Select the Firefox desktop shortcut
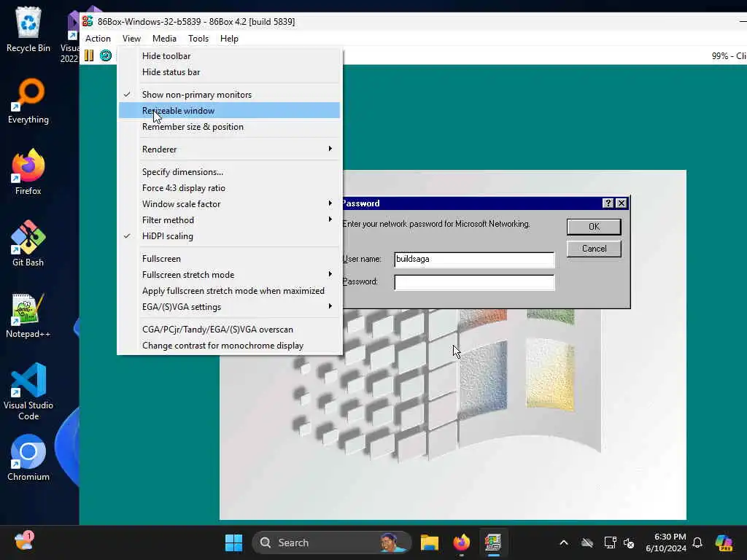The image size is (747, 560). tap(28, 172)
